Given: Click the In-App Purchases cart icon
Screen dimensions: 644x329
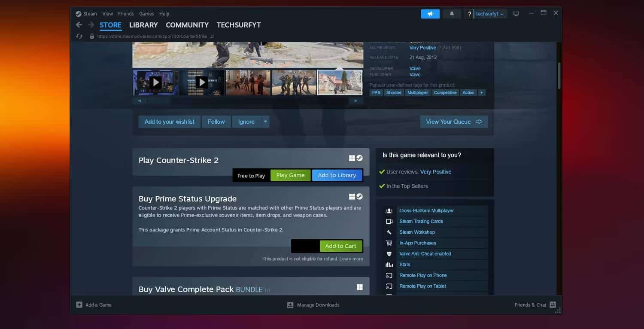Looking at the screenshot, I should (389, 243).
